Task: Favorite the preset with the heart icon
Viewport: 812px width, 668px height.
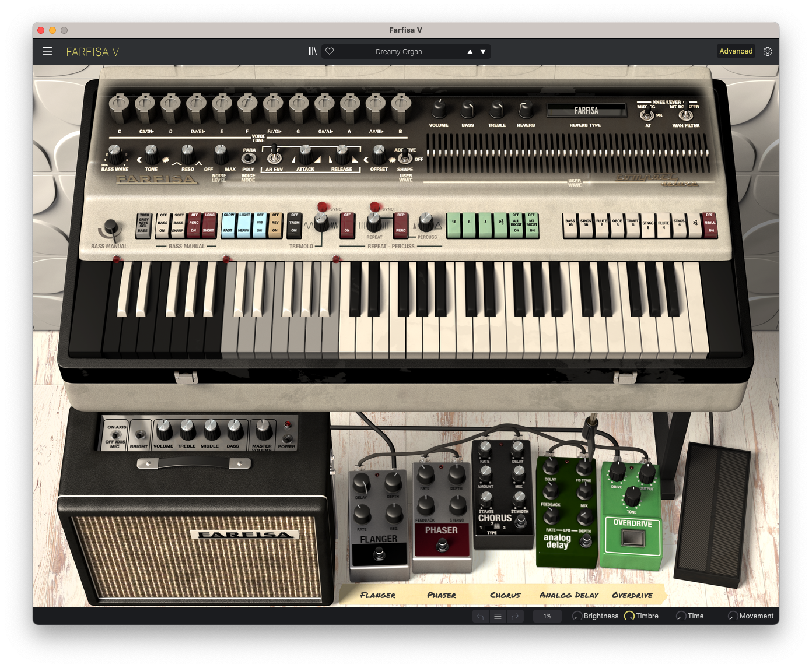Action: point(330,51)
